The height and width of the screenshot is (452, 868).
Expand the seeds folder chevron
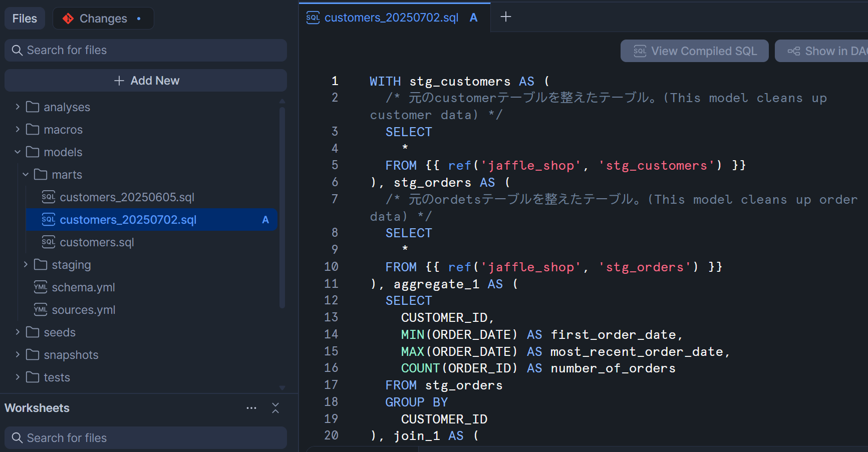click(x=18, y=332)
